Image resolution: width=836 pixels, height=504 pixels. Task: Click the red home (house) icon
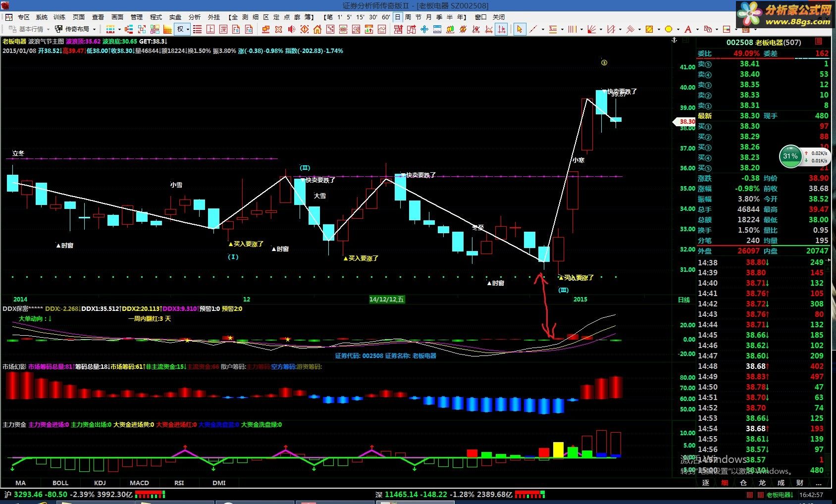tap(317, 29)
